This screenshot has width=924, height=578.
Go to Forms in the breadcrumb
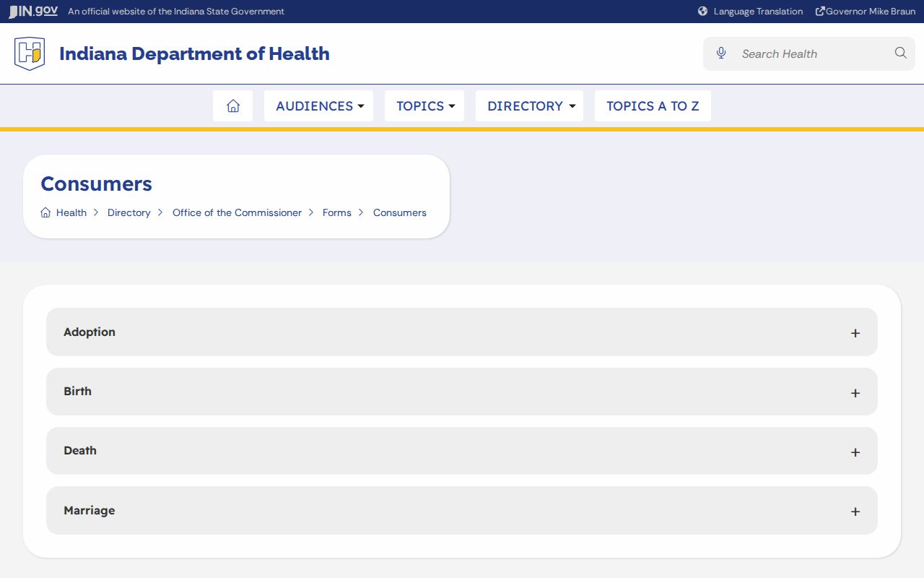coord(337,212)
